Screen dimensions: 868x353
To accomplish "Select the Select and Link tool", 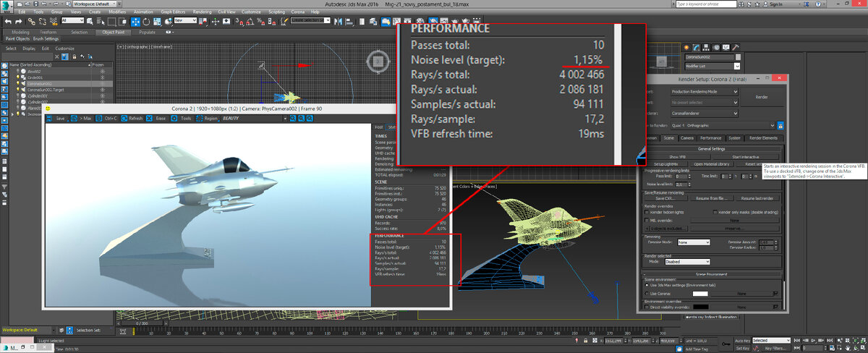I will [x=31, y=22].
